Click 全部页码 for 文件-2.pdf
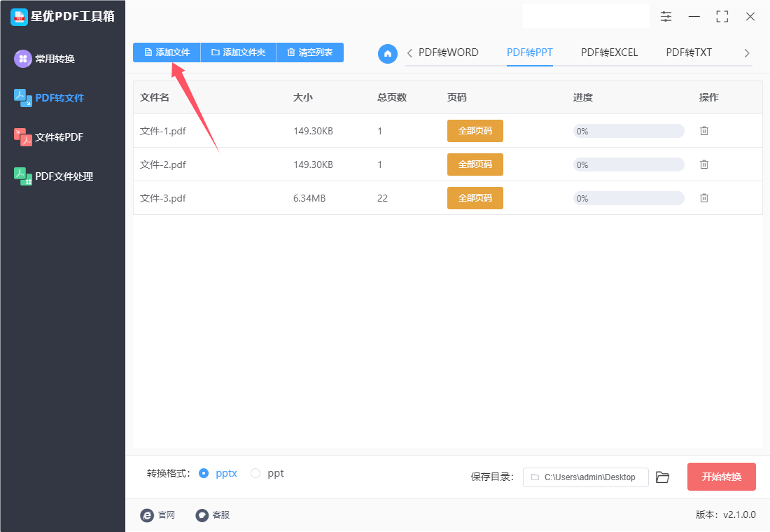Viewport: 770px width, 532px height. click(475, 164)
